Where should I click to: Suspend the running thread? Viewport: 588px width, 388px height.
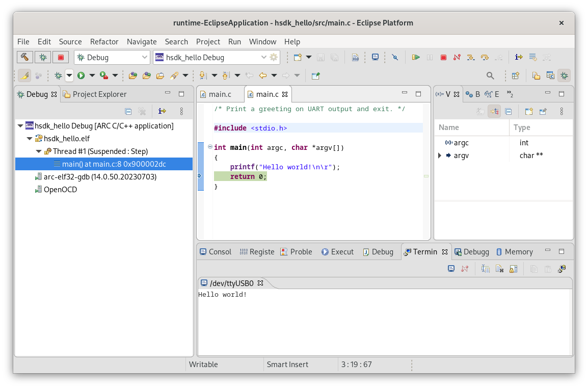point(430,57)
